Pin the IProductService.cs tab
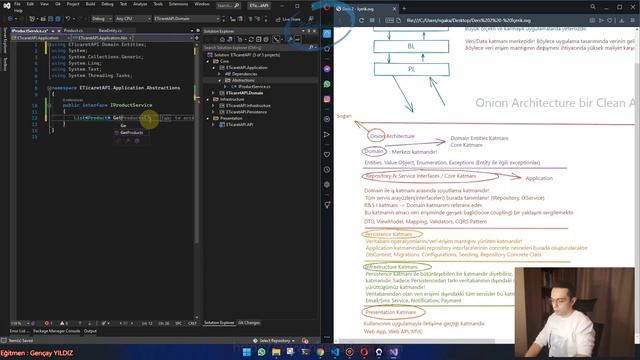Screen dimensions: 640x360 click(x=53, y=31)
